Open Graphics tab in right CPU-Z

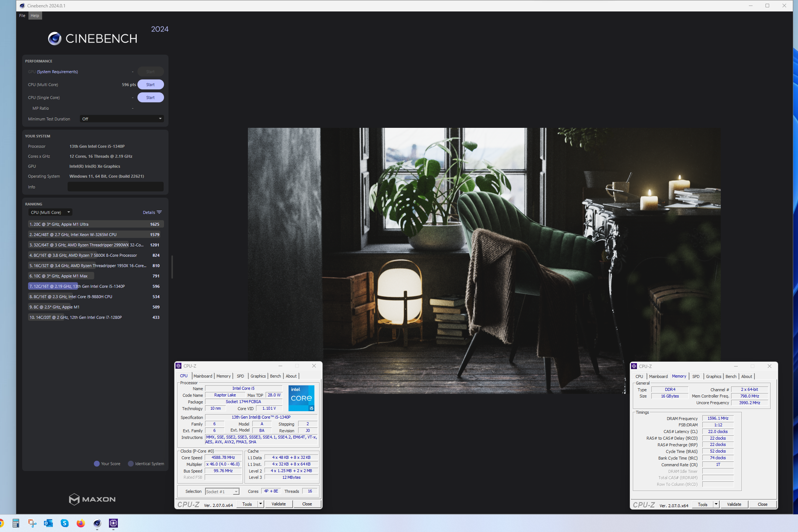[x=713, y=376]
